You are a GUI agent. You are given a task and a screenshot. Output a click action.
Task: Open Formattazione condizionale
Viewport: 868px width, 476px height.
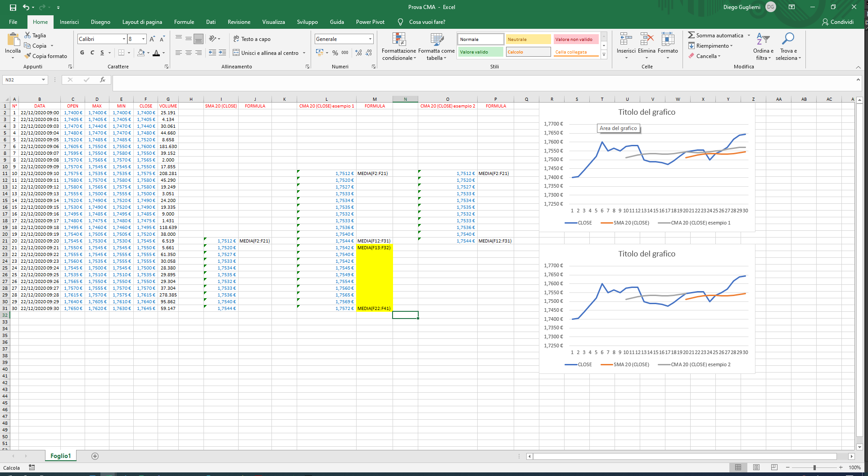(399, 46)
